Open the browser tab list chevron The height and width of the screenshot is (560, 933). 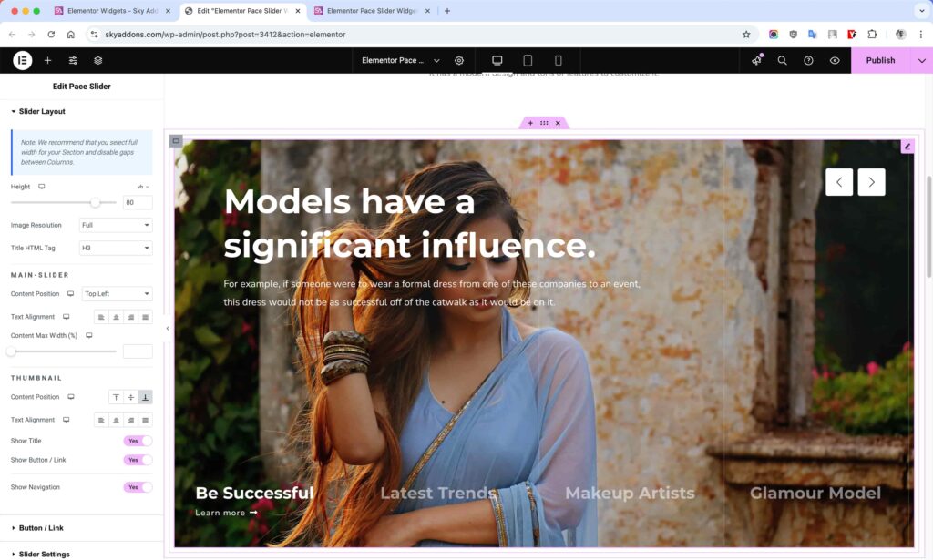pos(921,11)
